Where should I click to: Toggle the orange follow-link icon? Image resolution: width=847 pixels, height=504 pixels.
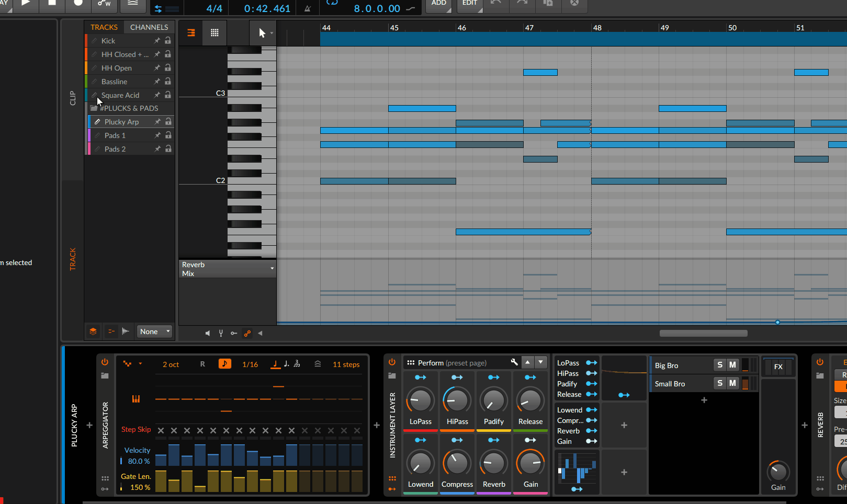247,333
